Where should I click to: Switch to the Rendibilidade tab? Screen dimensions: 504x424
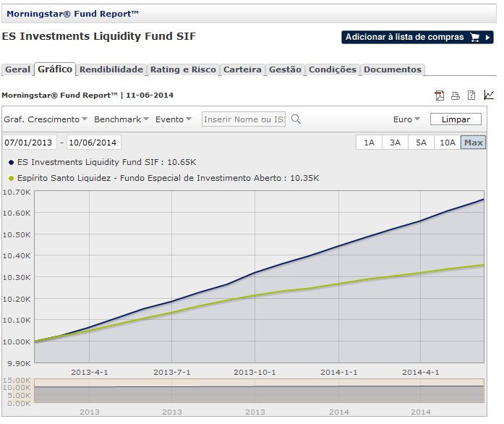click(111, 69)
